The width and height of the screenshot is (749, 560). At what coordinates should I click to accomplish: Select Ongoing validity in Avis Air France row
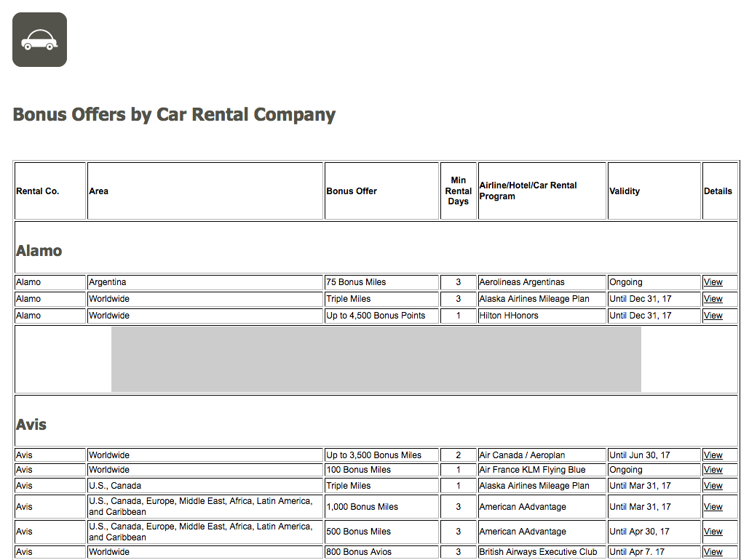(654, 470)
